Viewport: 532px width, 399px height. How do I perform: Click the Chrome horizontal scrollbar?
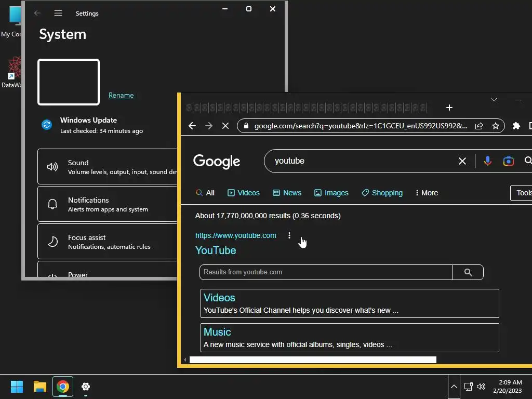click(313, 360)
